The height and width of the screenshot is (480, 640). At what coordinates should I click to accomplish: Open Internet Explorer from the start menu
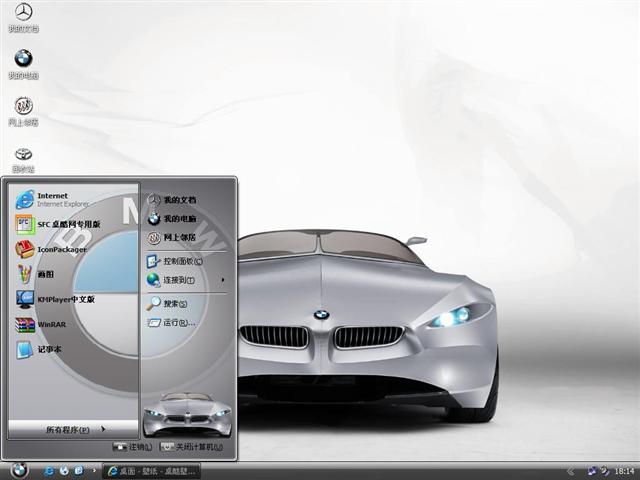pos(60,199)
